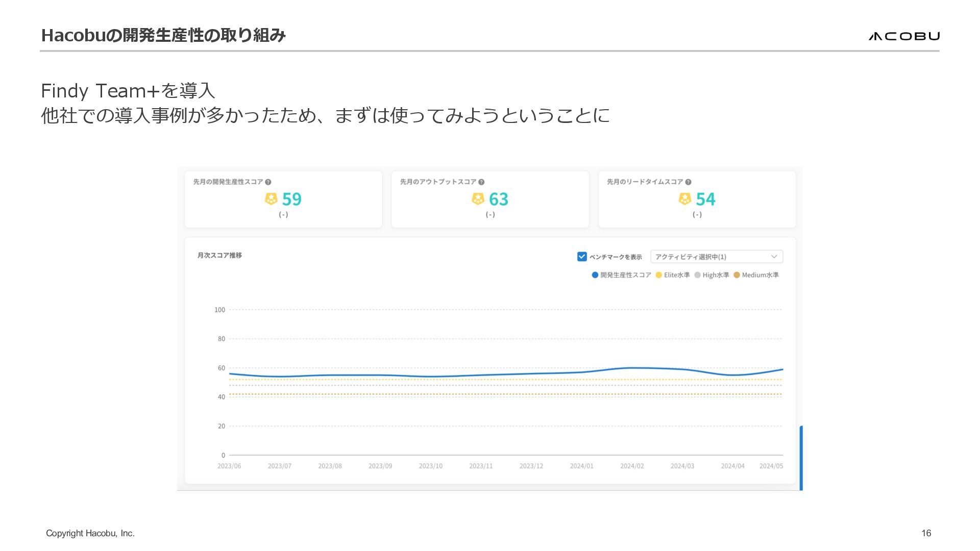Click the 2023/12 x-axis label
Screen dimensions: 980x551
(x=531, y=466)
